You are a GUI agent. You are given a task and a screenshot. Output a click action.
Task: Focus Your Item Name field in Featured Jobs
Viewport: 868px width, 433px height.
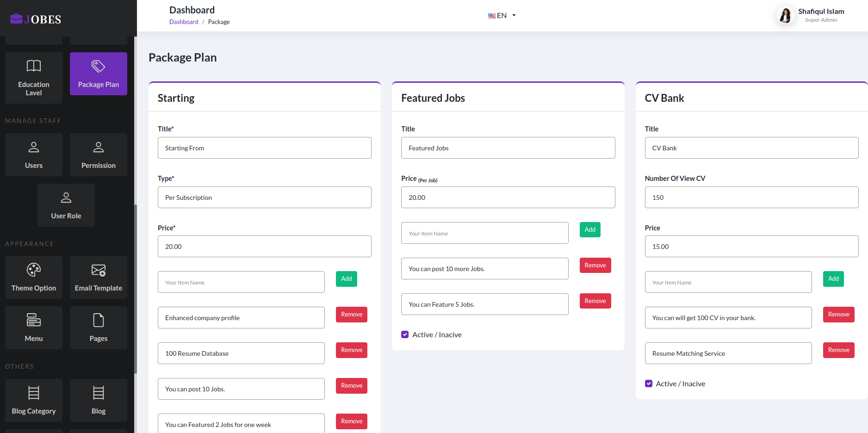pyautogui.click(x=485, y=233)
